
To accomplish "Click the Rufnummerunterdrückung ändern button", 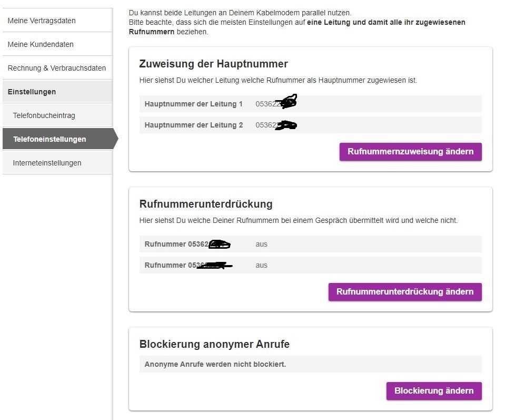I will (404, 291).
